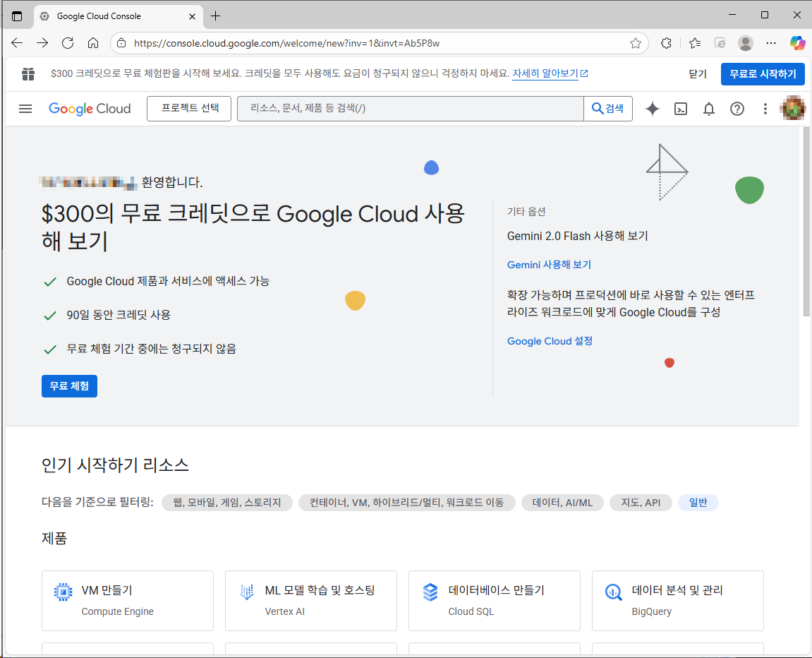Screen dimensions: 812x658
Task: Go to browser home page
Action: pyautogui.click(x=93, y=43)
